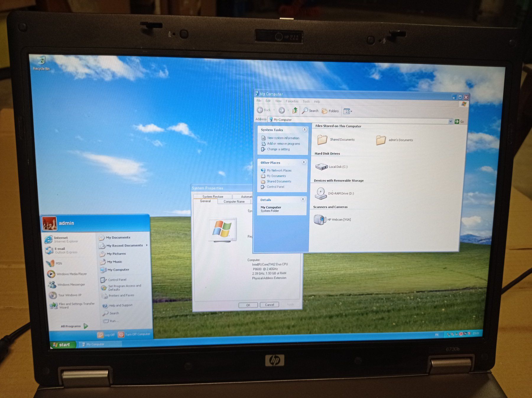Open Control Panel from Start menu
The height and width of the screenshot is (398, 532).
114,279
